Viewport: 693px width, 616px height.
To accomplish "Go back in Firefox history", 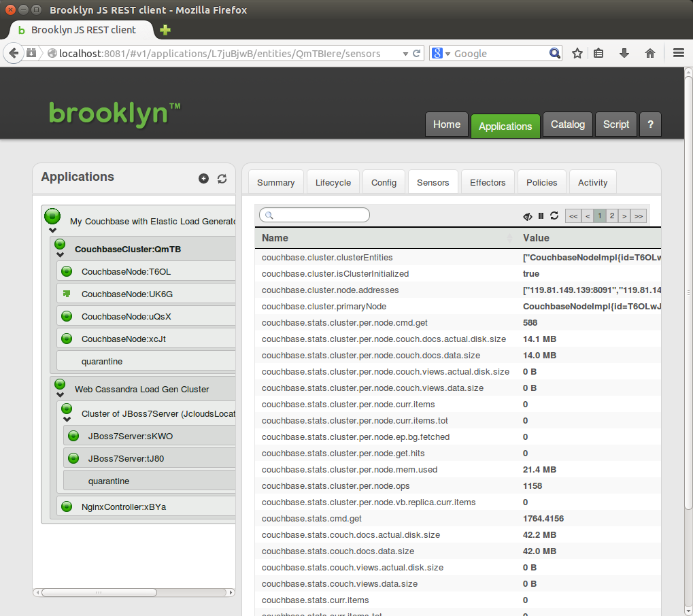I will (x=14, y=54).
